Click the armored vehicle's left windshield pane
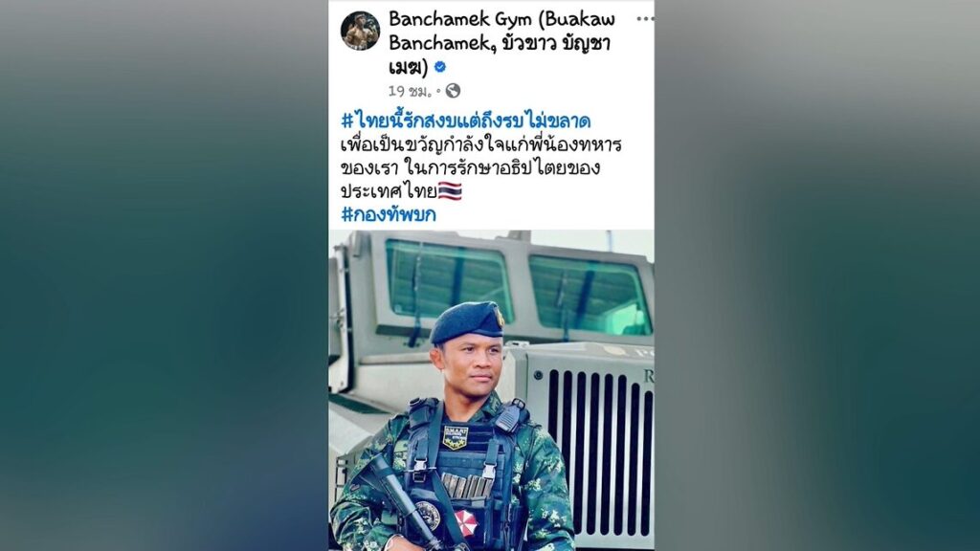This screenshot has height=551, width=980. 448,278
